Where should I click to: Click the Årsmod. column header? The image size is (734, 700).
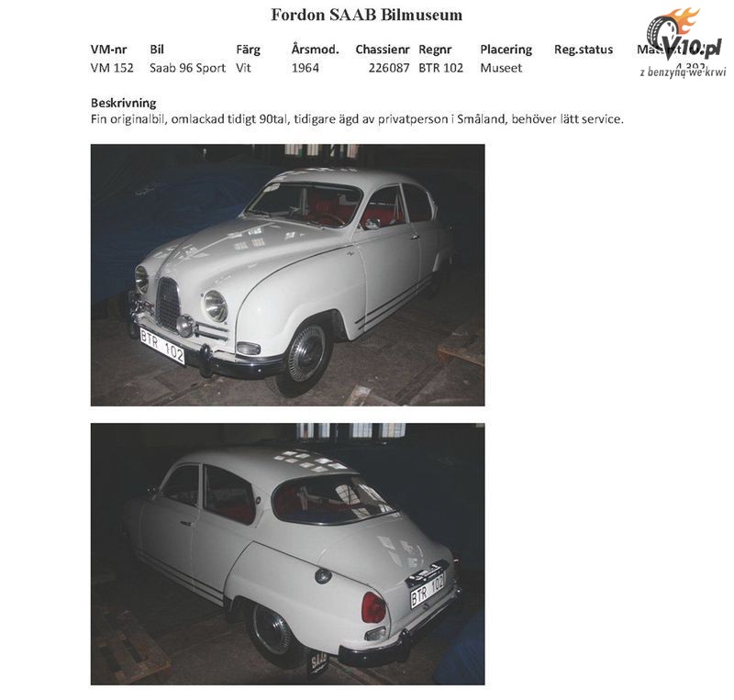click(315, 50)
